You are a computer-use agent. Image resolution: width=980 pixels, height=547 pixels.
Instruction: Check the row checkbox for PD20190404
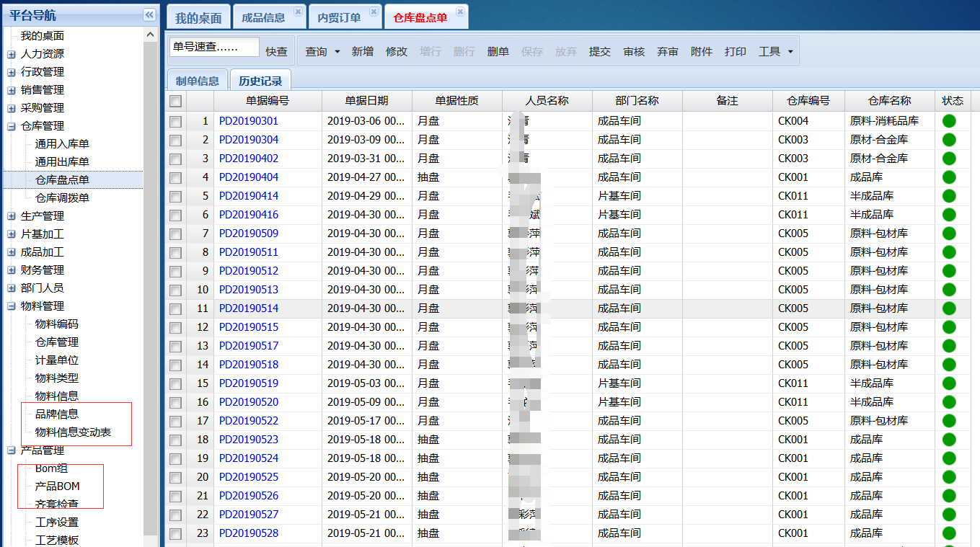(x=175, y=177)
